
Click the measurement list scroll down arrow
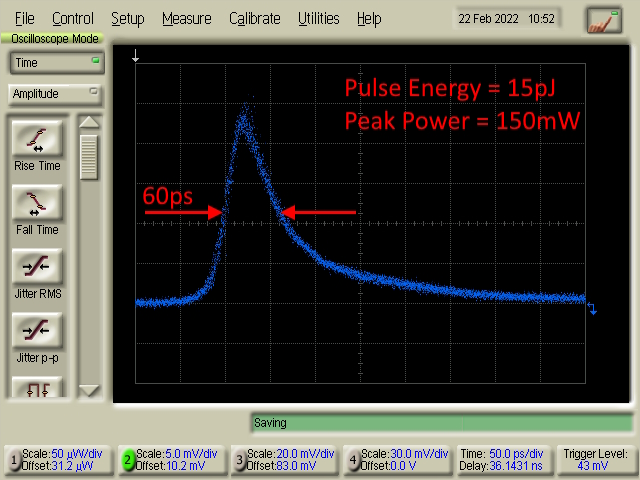tap(89, 391)
